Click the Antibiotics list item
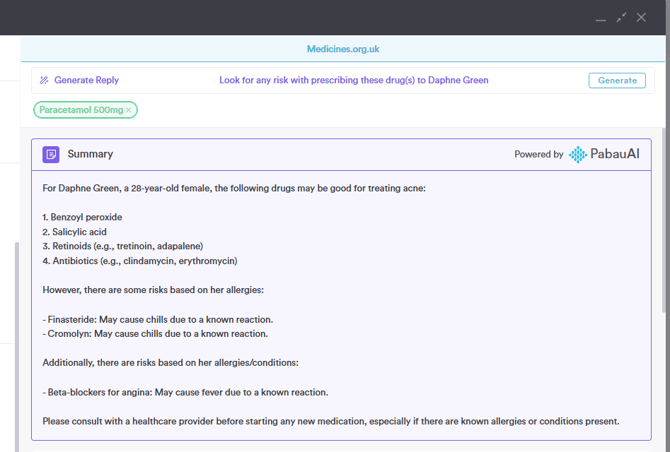This screenshot has width=670, height=452. [x=140, y=261]
